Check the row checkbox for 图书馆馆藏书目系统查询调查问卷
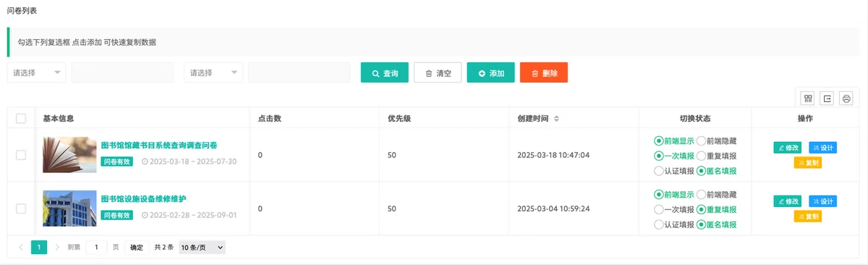This screenshot has width=868, height=265. coord(21,155)
